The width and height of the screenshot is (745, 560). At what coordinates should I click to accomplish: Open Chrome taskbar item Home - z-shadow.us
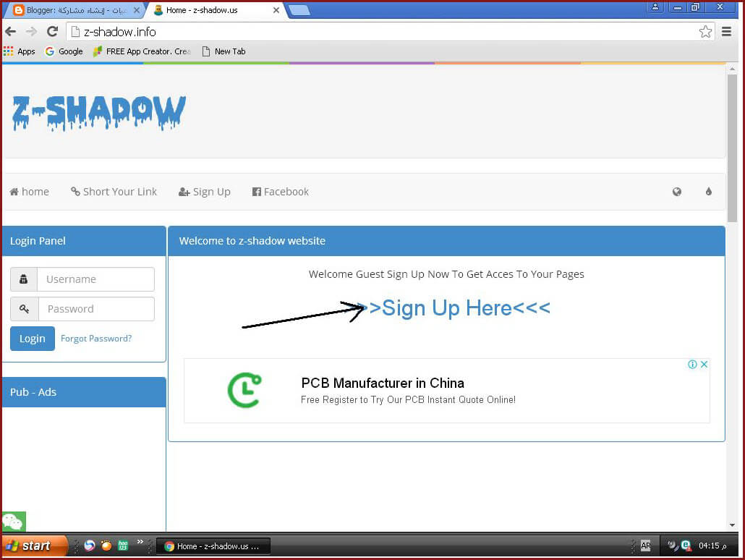pos(213,546)
